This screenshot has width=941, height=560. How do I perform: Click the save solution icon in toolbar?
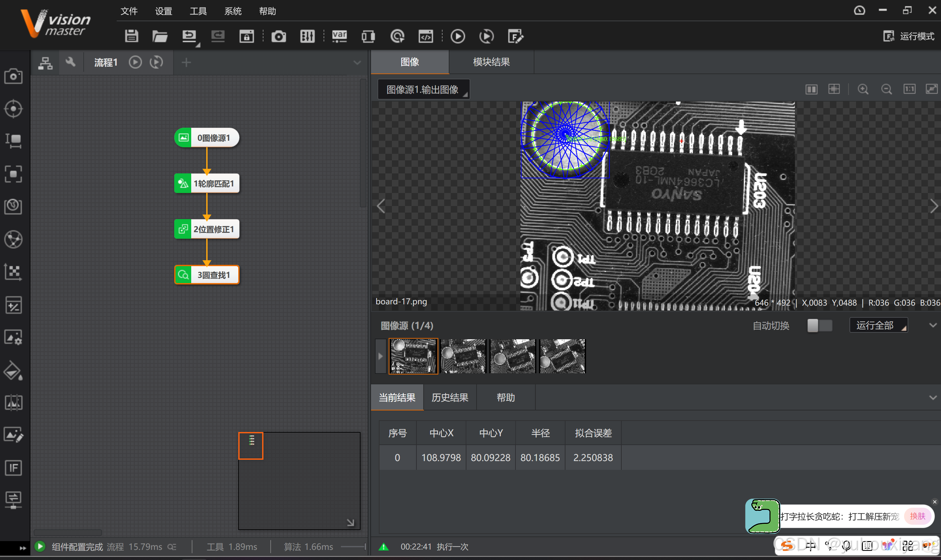tap(131, 36)
